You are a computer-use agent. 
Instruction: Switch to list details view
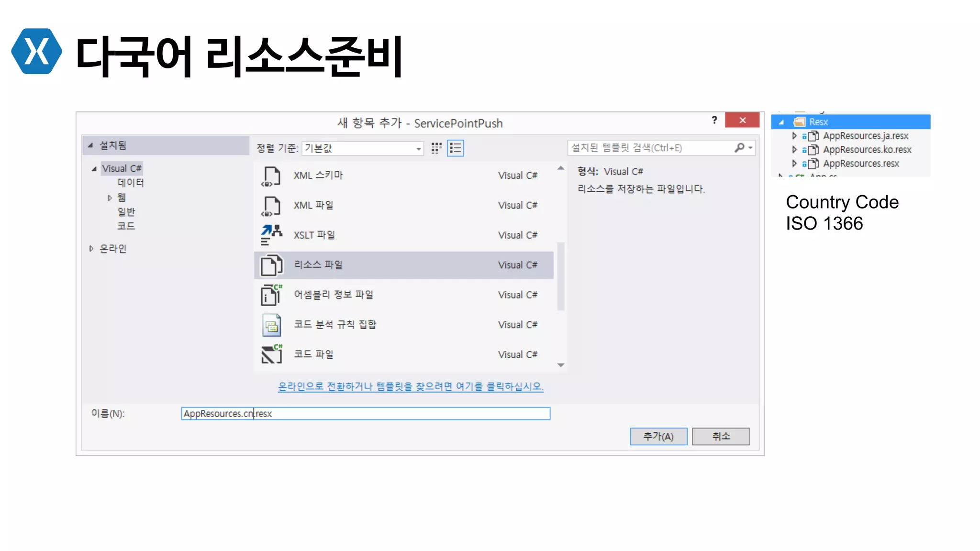455,148
